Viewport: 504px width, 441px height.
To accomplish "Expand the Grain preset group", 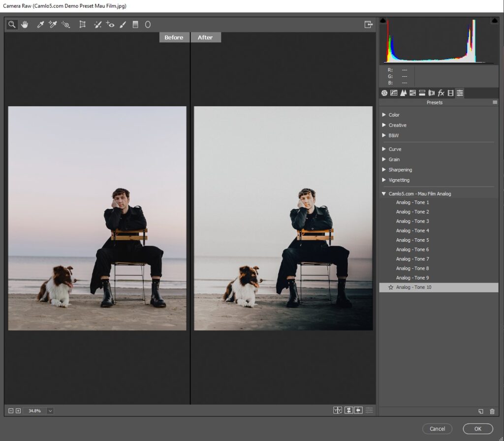I will pos(384,159).
